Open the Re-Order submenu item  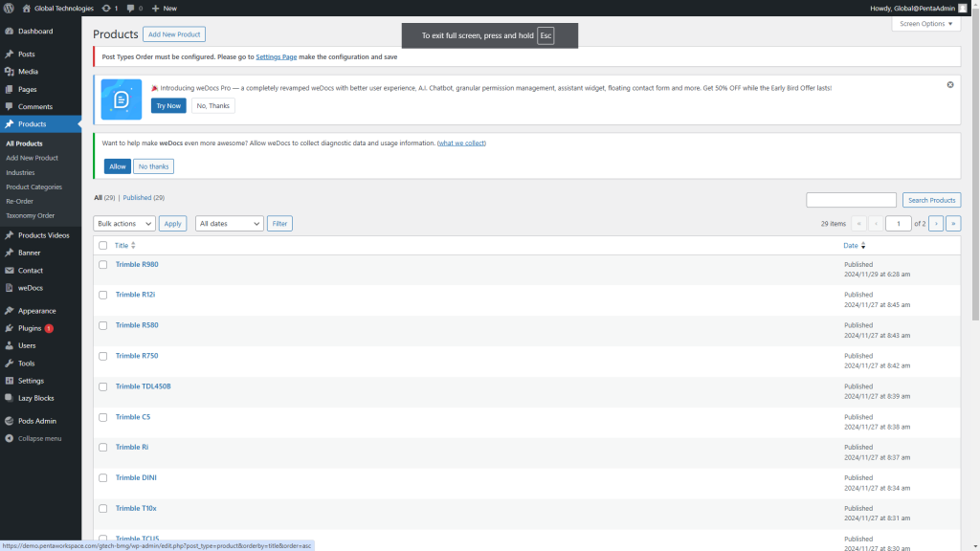19,201
